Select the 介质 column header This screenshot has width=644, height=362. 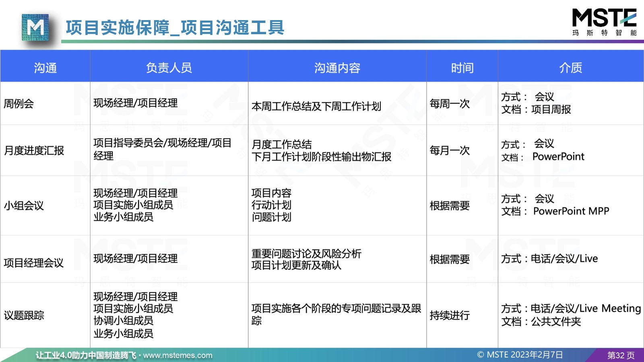tap(570, 68)
